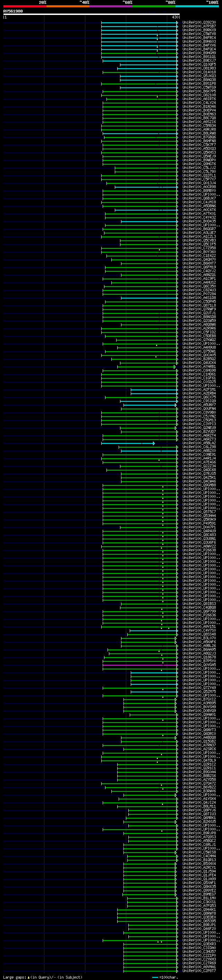The image size is (222, 980).
Task: Select hit label UniRef100_O82108
Action: [x=199, y=96]
